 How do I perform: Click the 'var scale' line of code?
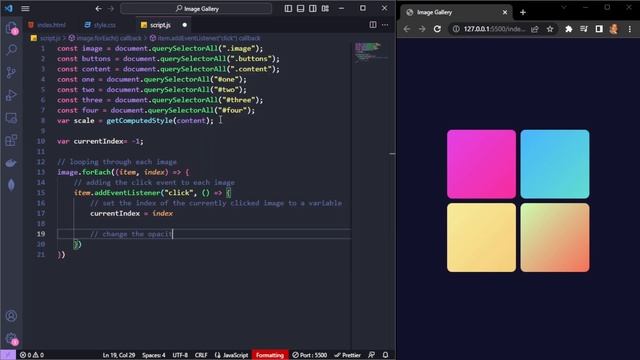click(x=135, y=120)
